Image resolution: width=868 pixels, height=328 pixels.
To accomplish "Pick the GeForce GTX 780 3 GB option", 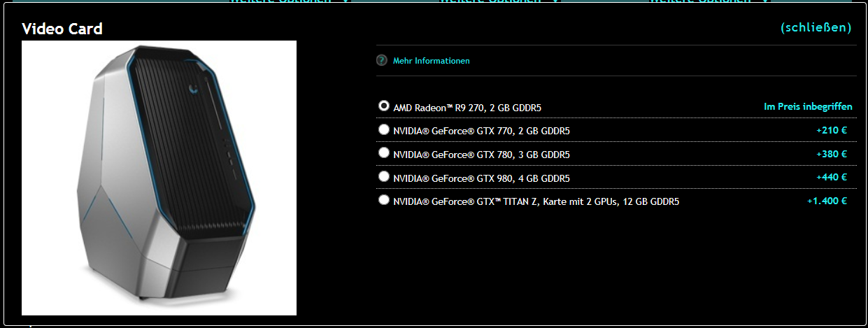I will pos(383,152).
